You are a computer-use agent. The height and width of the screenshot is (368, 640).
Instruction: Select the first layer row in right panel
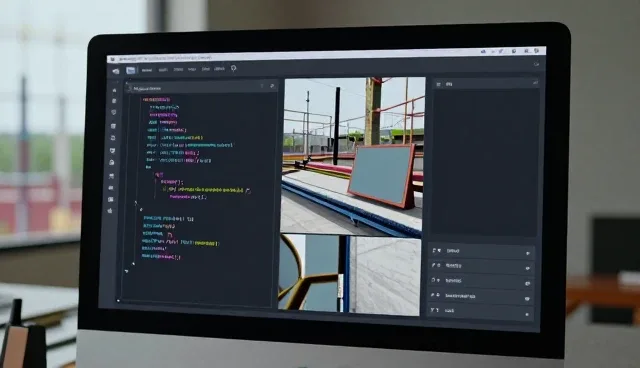click(x=481, y=252)
